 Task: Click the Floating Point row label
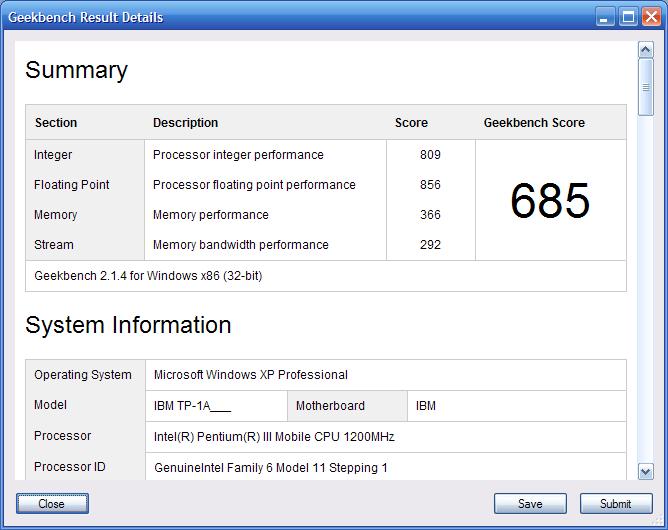tap(72, 185)
